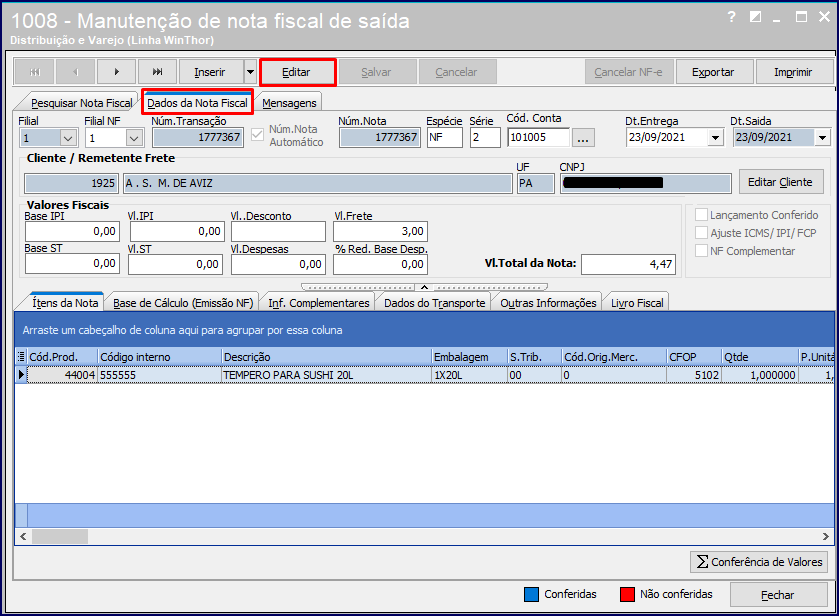Open the Mensagens tab
The image size is (839, 616).
click(289, 103)
